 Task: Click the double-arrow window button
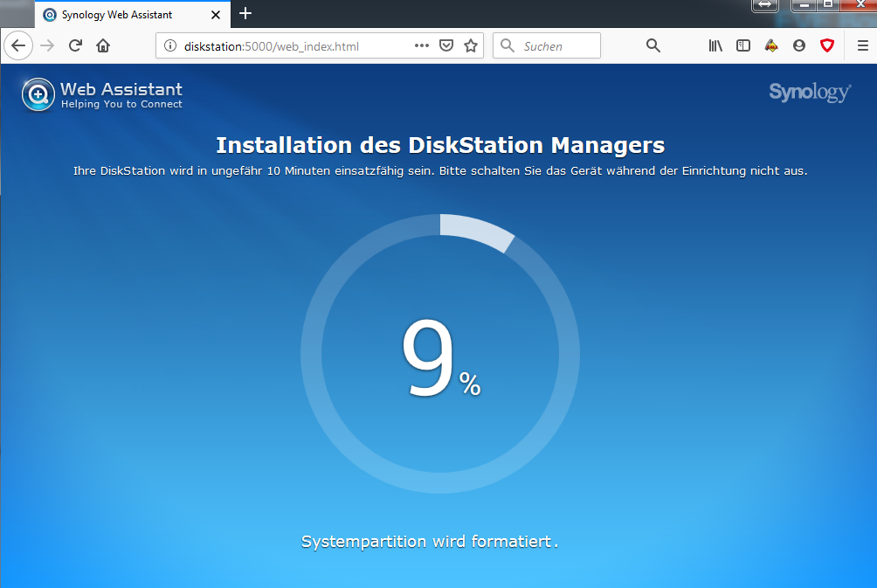click(765, 5)
